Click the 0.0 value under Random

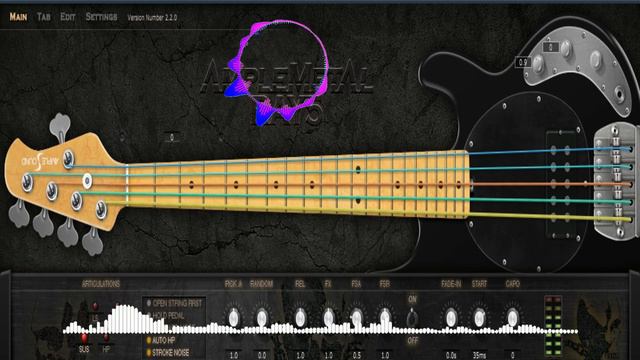[x=262, y=355]
